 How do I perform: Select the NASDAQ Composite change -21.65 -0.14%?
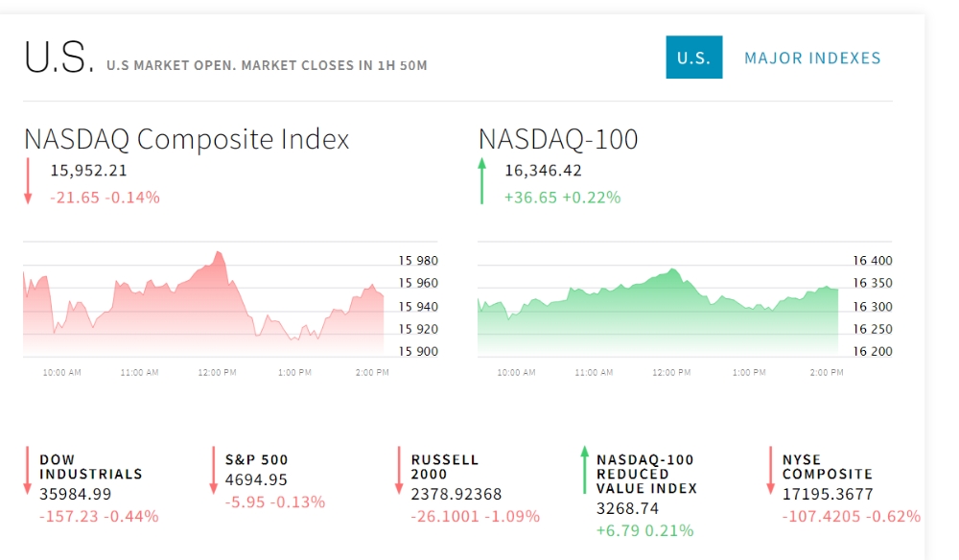(x=105, y=198)
